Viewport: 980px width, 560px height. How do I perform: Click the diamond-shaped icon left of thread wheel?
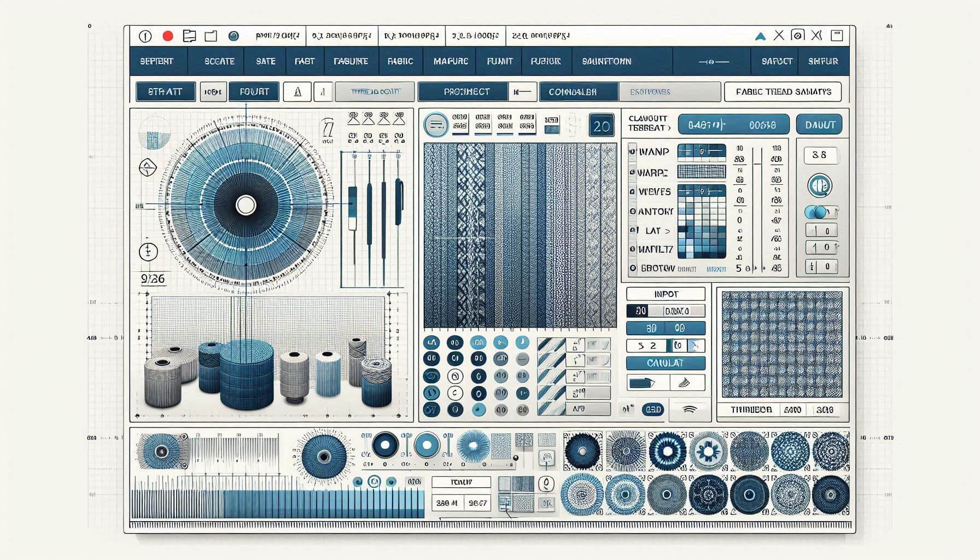[x=148, y=167]
